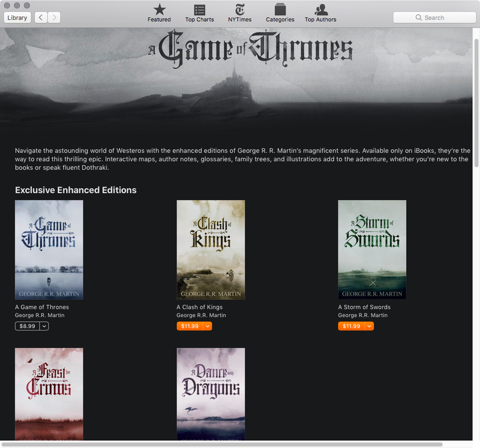Click the horizontal scrollbar at bottom
The width and height of the screenshot is (480, 448).
[x=222, y=444]
